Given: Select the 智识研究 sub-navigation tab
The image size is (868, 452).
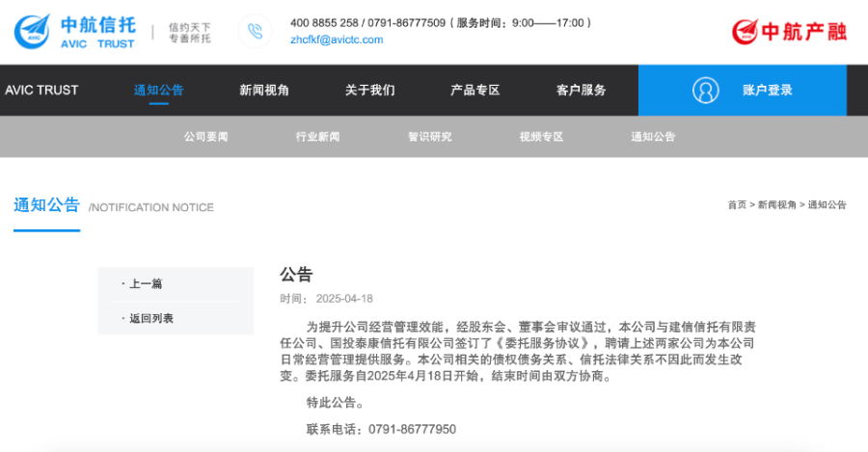Looking at the screenshot, I should point(429,137).
